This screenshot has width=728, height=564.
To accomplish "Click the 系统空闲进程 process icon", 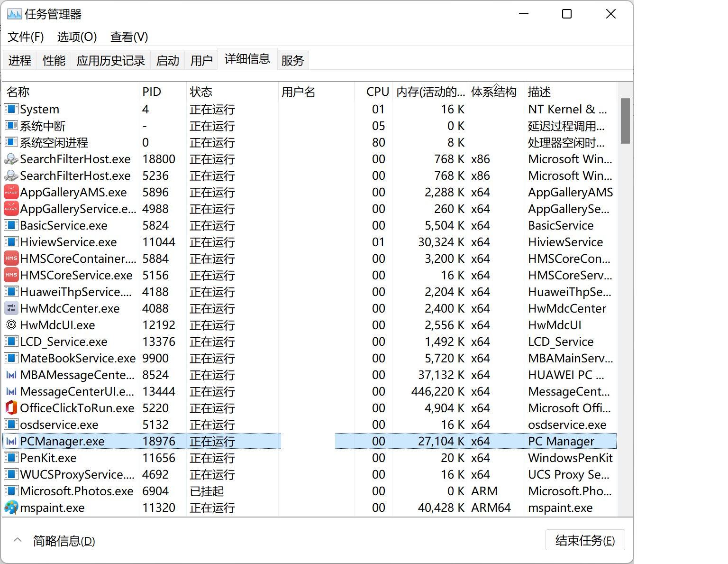I will tap(11, 142).
